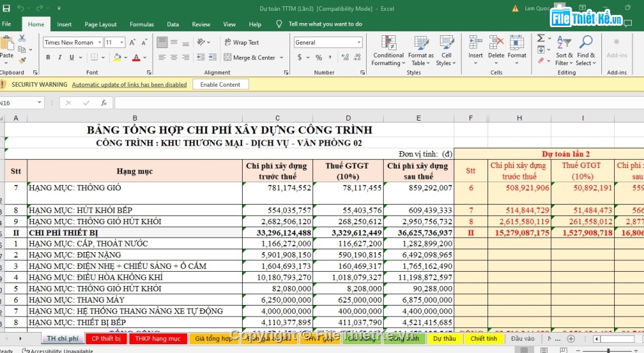Viewport: 644px width, 353px height.
Task: Switch to the Insert ribbon tab
Action: [64, 24]
